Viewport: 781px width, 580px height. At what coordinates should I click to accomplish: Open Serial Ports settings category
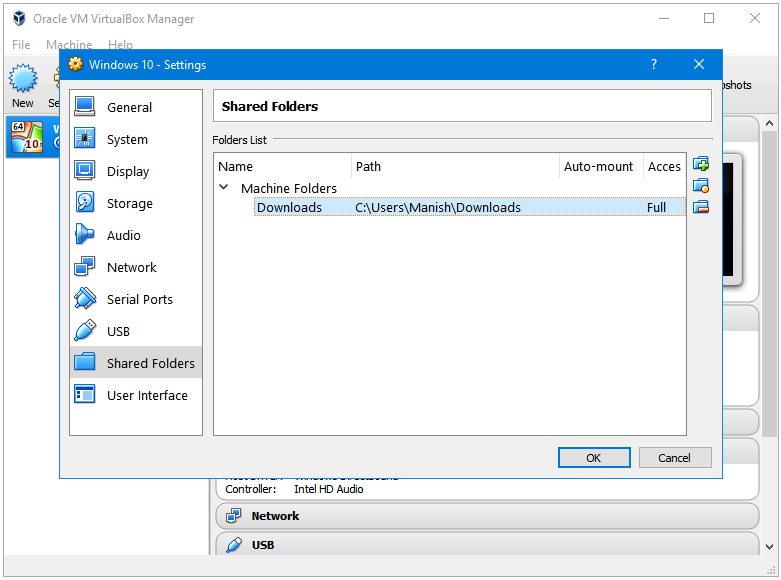coord(139,300)
